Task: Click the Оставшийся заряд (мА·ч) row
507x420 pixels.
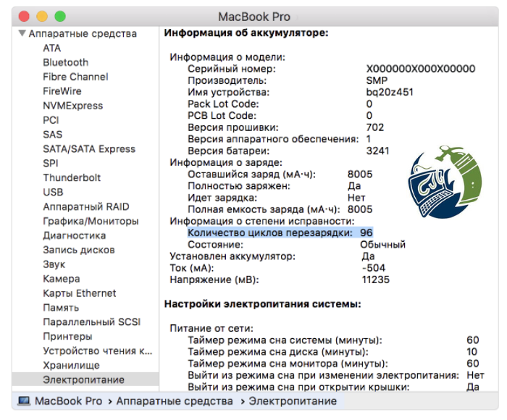Action: click(x=280, y=175)
